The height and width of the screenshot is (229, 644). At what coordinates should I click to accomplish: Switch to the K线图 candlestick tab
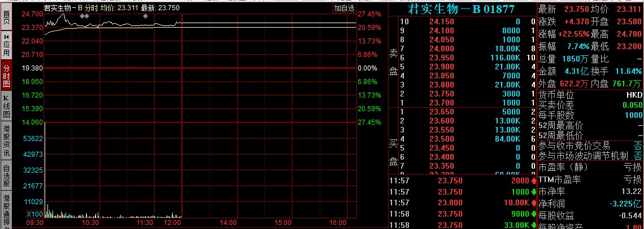6,107
